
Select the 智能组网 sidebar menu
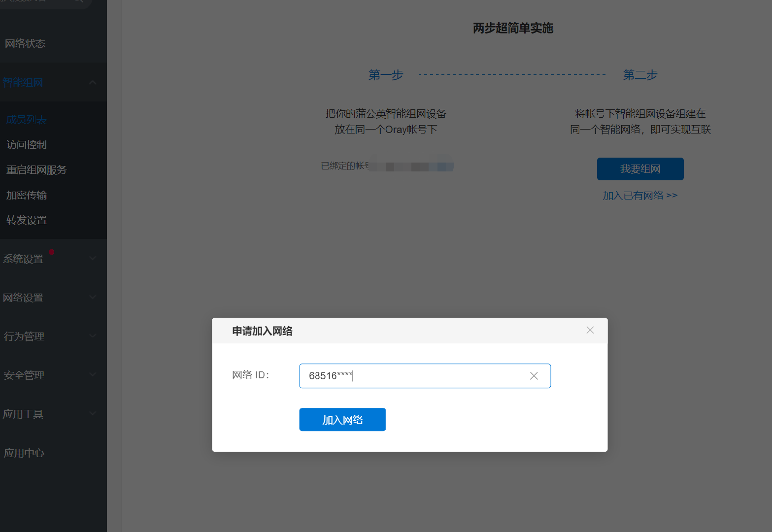coord(23,82)
